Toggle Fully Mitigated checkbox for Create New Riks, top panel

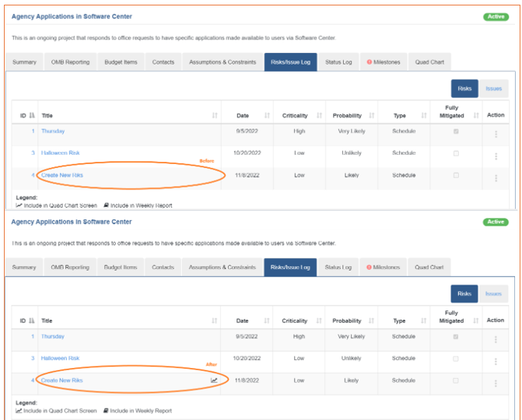click(x=456, y=175)
